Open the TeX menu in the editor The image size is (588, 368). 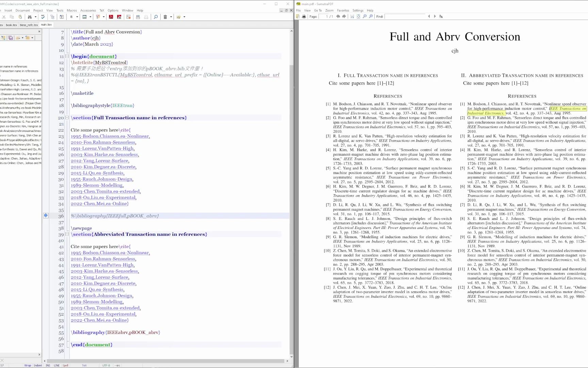coord(102,11)
